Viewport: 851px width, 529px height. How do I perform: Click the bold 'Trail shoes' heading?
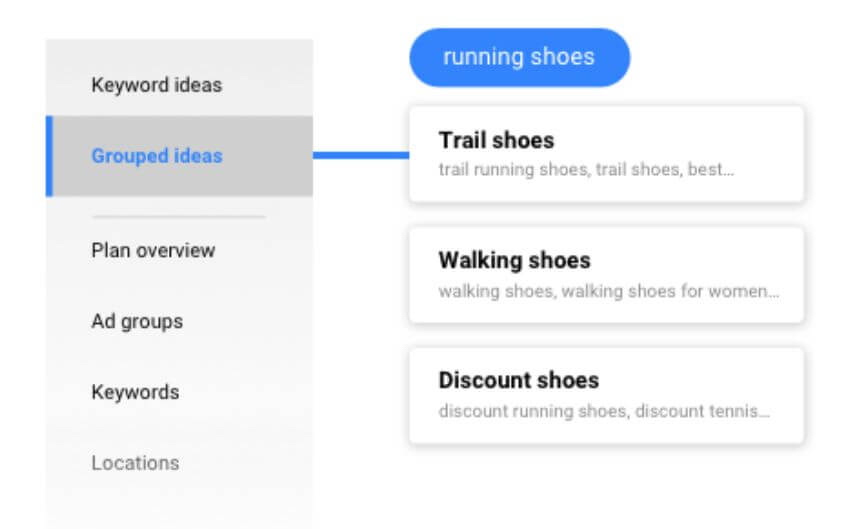[496, 140]
